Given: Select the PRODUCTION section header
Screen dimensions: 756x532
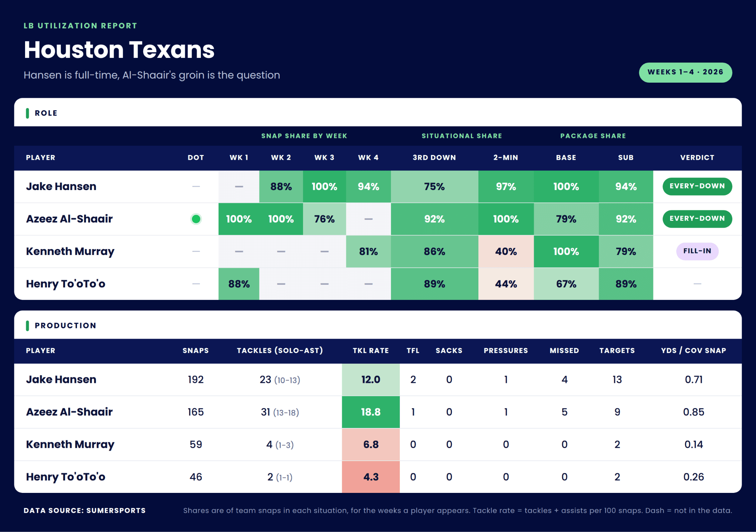Looking at the screenshot, I should point(65,325).
